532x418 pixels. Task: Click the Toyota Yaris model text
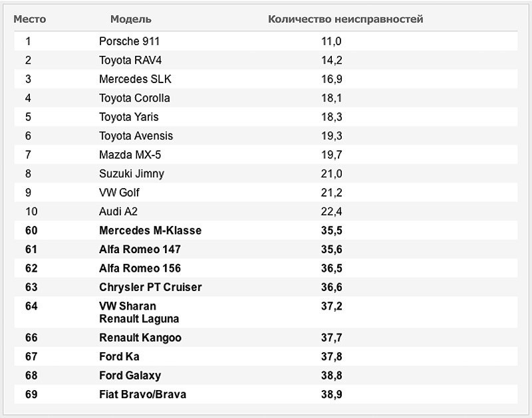(x=128, y=117)
